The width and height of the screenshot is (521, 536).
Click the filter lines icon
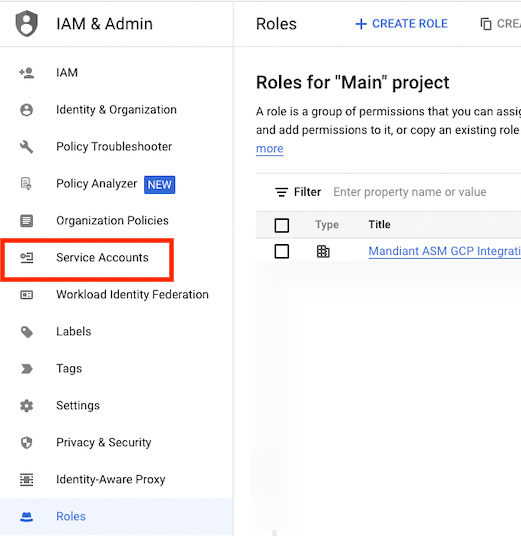coord(281,192)
